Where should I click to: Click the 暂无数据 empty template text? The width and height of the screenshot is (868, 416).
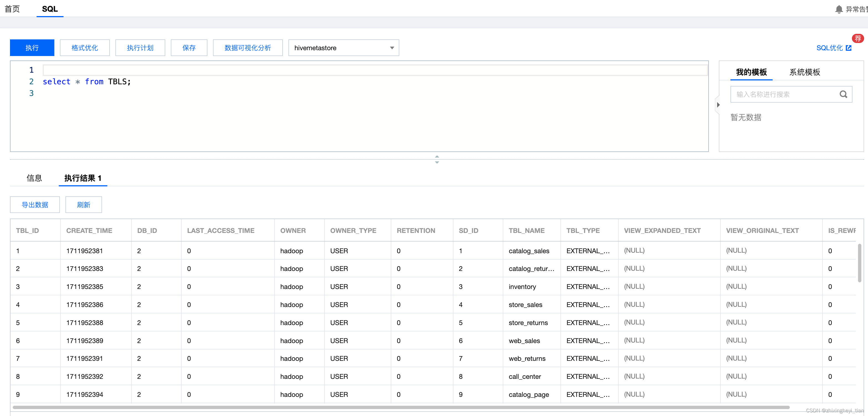tap(746, 117)
